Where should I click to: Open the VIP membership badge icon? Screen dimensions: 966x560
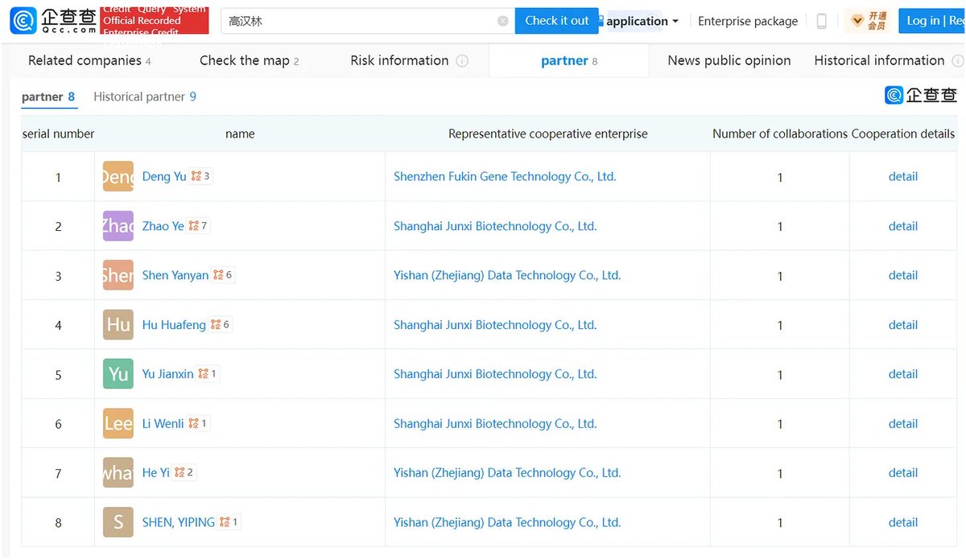[x=868, y=21]
